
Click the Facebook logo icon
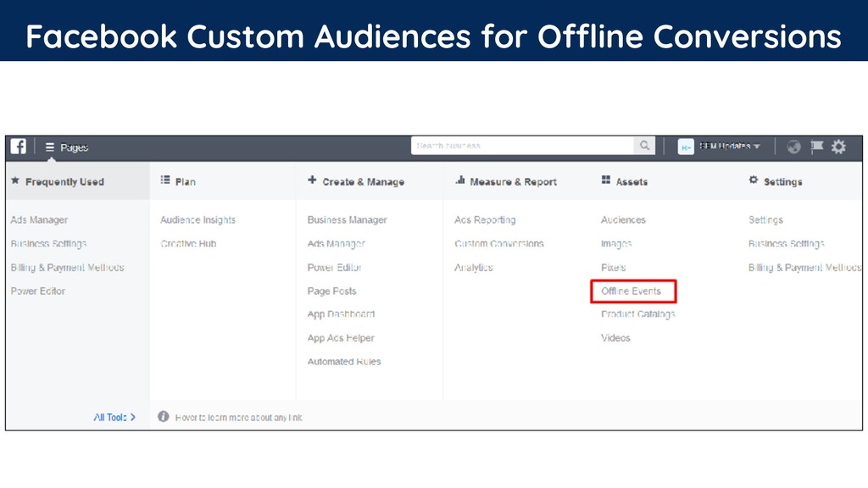click(x=19, y=147)
